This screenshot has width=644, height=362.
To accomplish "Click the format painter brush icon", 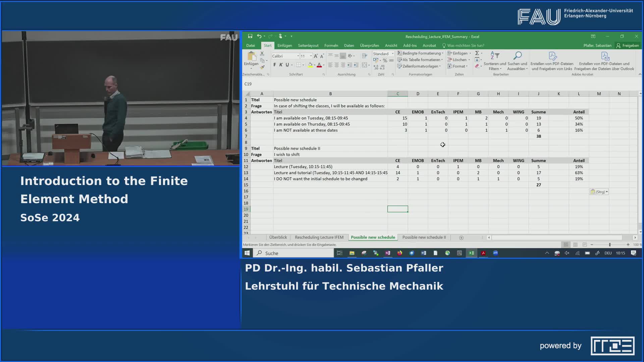I will pyautogui.click(x=262, y=67).
